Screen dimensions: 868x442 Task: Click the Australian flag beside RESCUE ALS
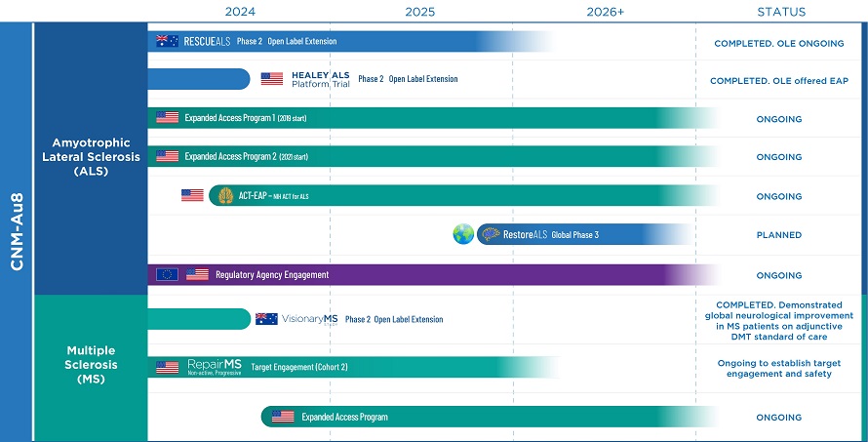click(167, 41)
